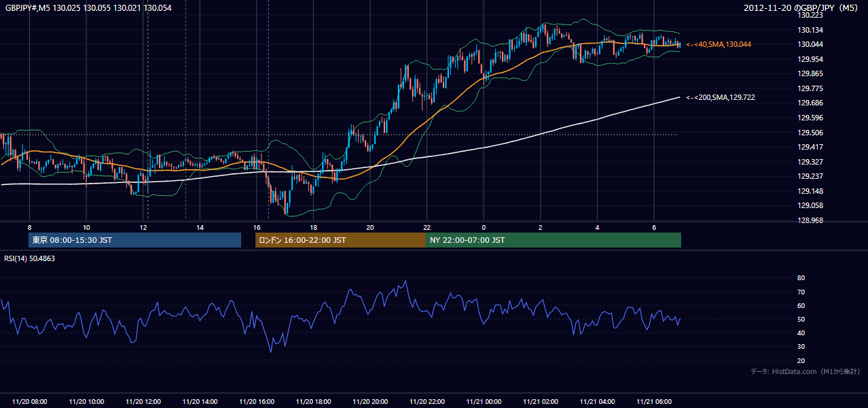Click the ロンドン 16:00-22:00 JST session bar

point(340,240)
